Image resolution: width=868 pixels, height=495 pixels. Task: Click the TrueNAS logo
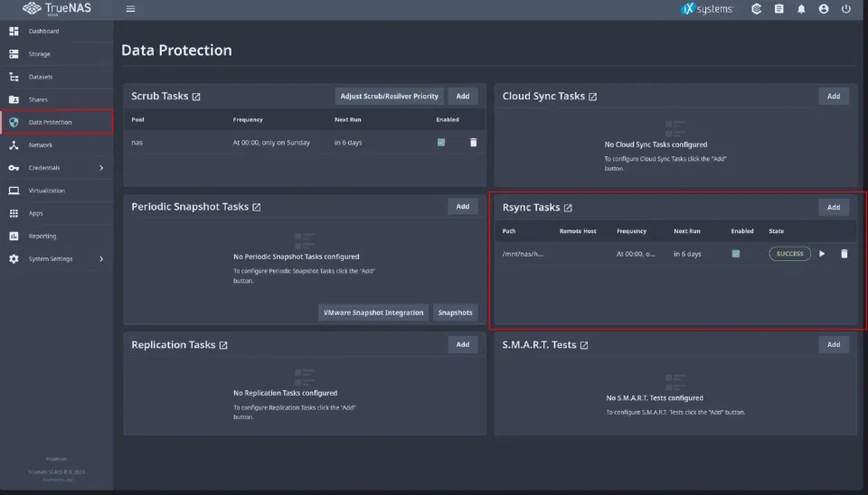pyautogui.click(x=56, y=8)
